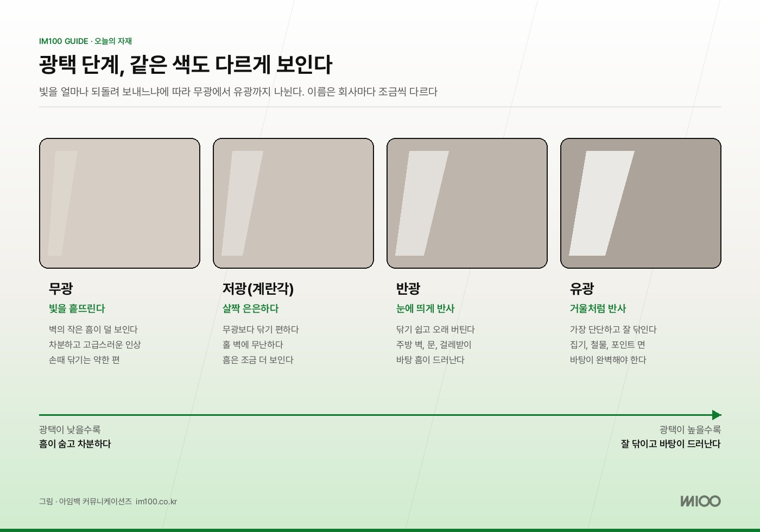The width and height of the screenshot is (760, 532).
Task: Click the line 바탕이 완벽해야 한다
Action: click(x=608, y=360)
